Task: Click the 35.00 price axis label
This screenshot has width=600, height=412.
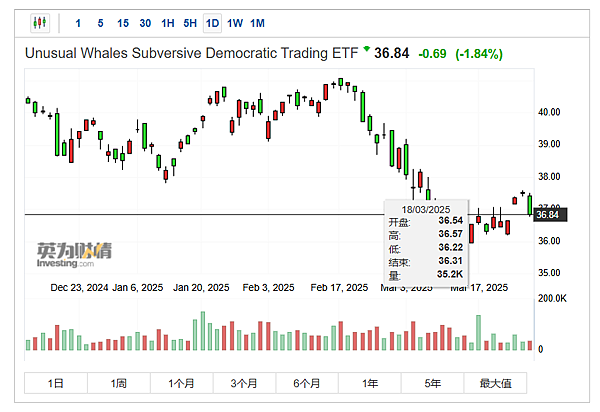Action: pos(549,273)
